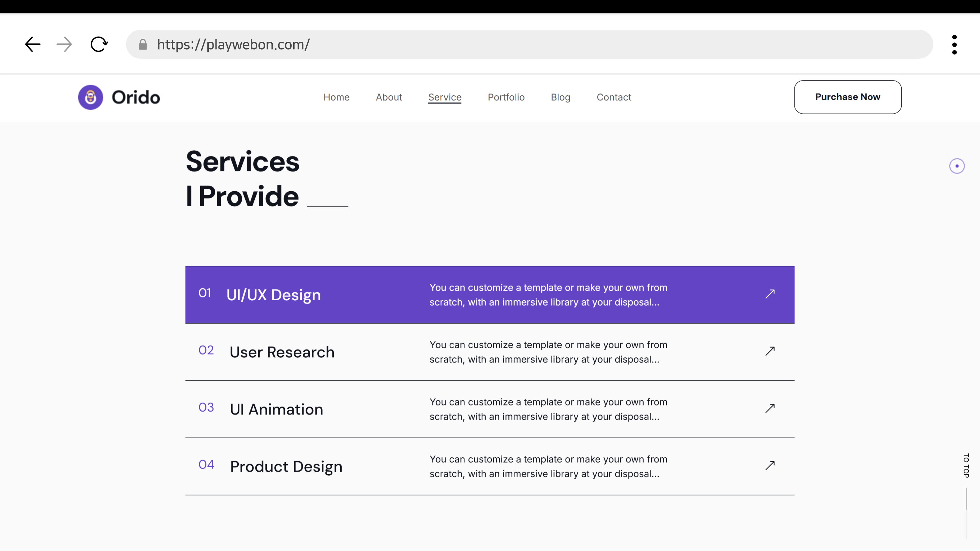Click the Product Design arrow icon
980x551 pixels.
click(x=770, y=465)
